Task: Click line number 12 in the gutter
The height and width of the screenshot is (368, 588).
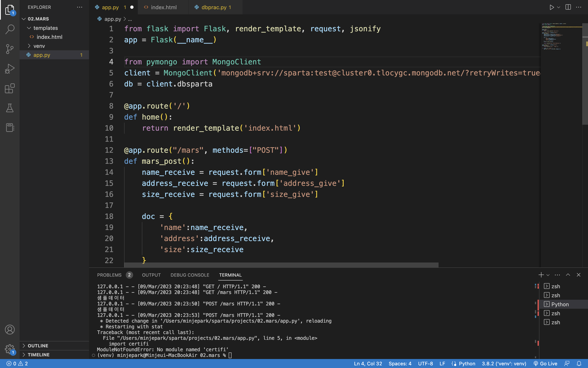Action: coord(109,150)
